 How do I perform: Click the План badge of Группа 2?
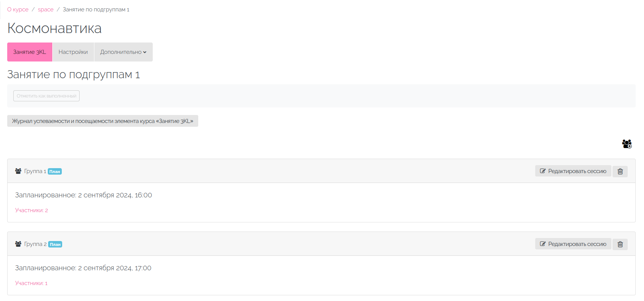(x=55, y=244)
